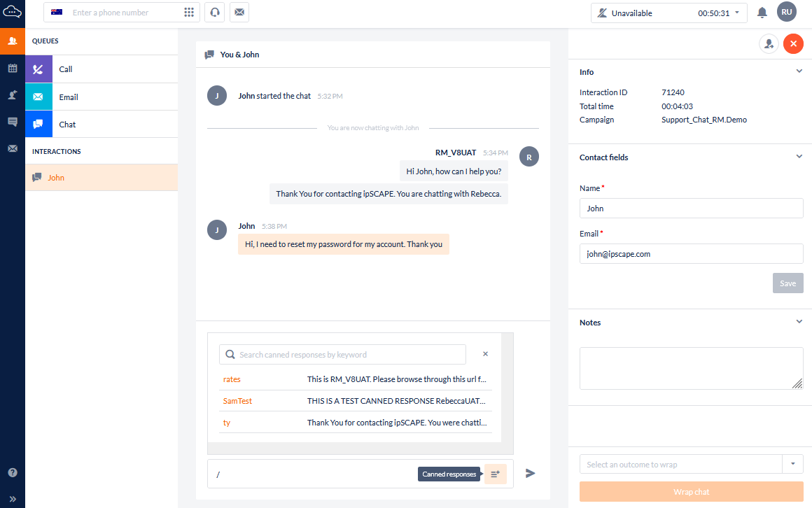Open the Unavailable status dropdown
812x508 pixels.
pos(668,13)
